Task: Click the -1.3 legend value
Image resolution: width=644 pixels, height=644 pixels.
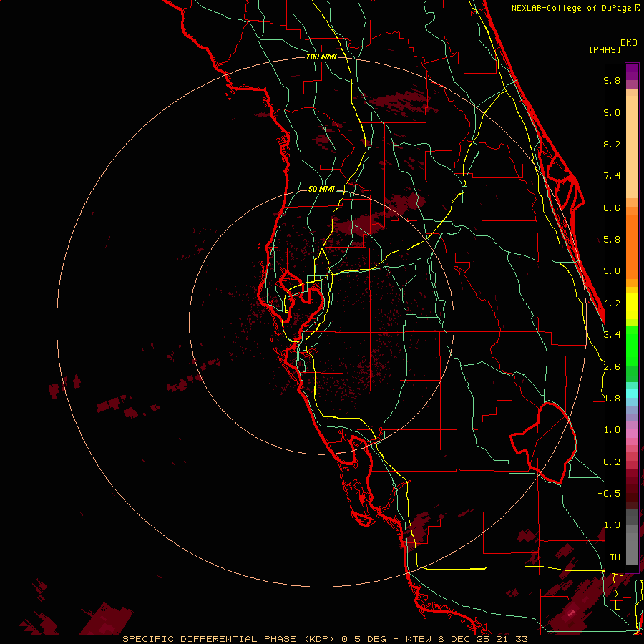Action: (609, 525)
